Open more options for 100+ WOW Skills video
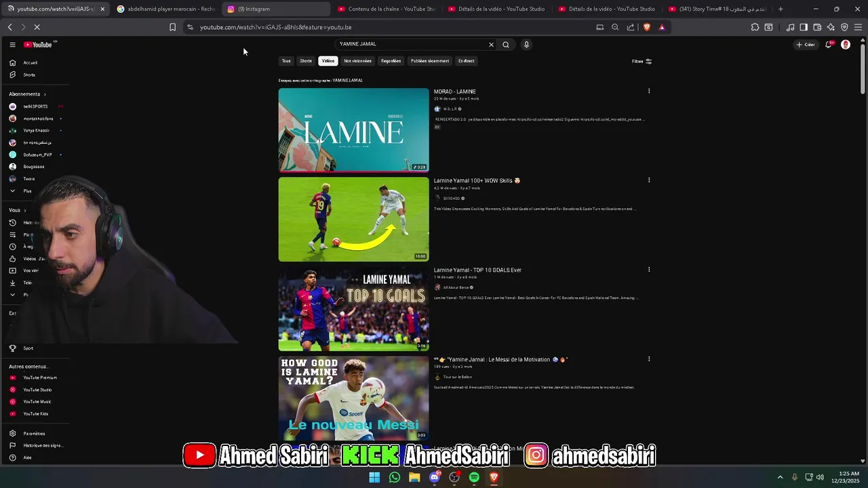The width and height of the screenshot is (868, 488). (x=649, y=180)
